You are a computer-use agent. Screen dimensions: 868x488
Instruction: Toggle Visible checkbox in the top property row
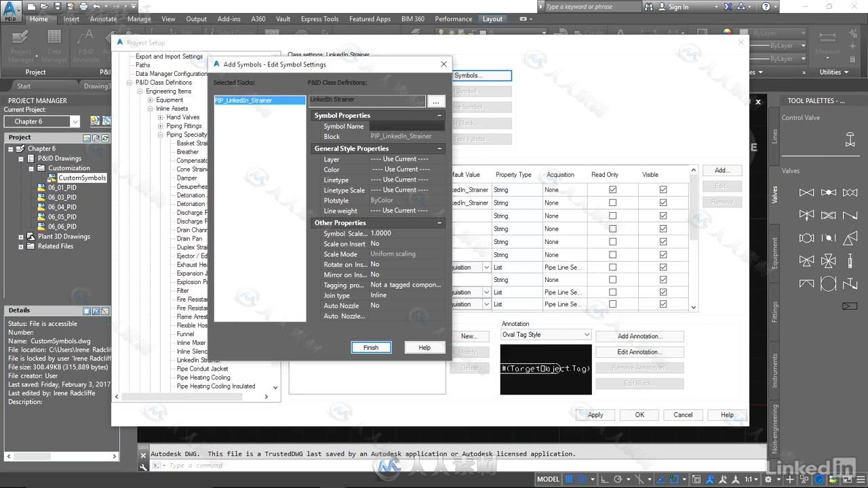(663, 190)
